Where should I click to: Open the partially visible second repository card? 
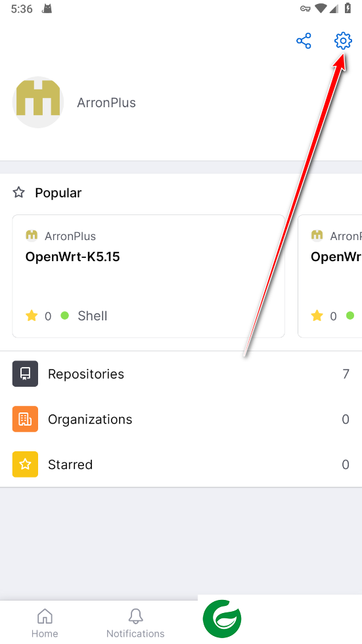[x=330, y=276]
